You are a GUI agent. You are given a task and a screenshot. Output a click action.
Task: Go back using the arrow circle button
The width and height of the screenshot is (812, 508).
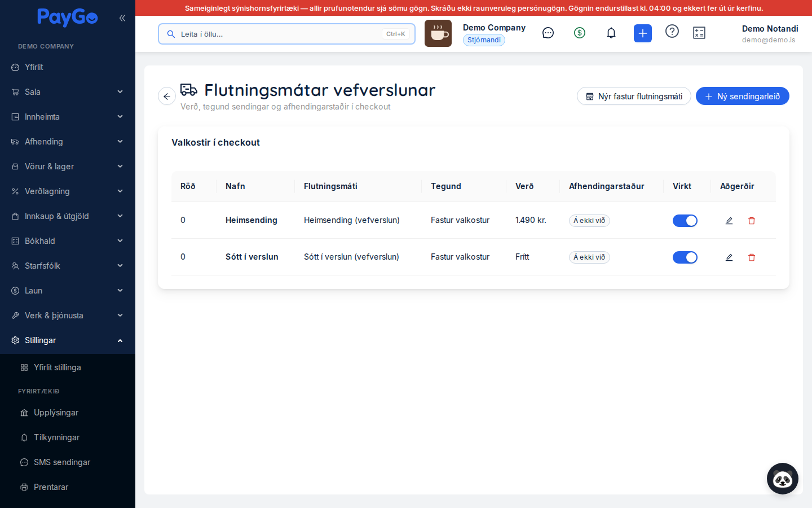167,96
